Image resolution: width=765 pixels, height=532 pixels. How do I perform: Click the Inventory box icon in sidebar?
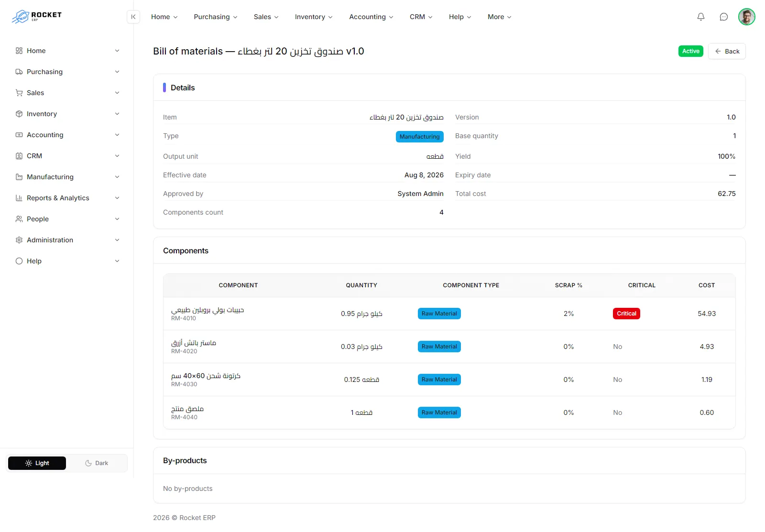pos(19,114)
